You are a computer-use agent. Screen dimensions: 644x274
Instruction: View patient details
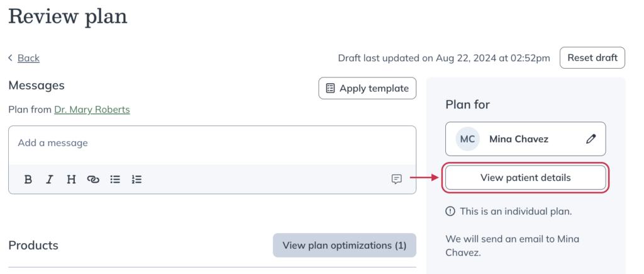click(525, 178)
